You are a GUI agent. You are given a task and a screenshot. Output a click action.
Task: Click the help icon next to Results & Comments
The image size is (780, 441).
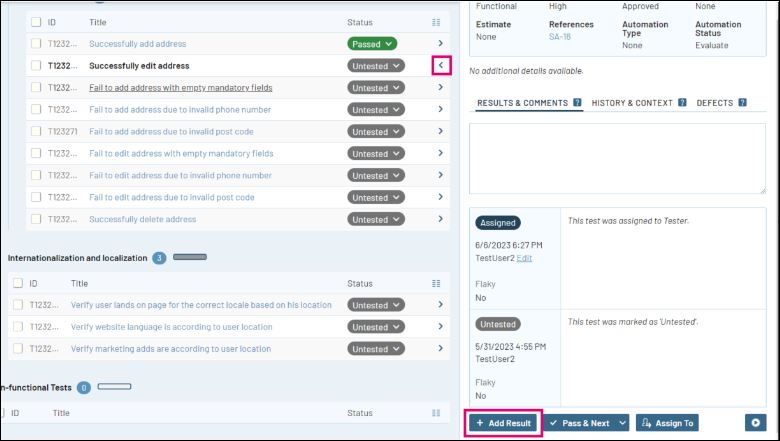click(x=577, y=103)
